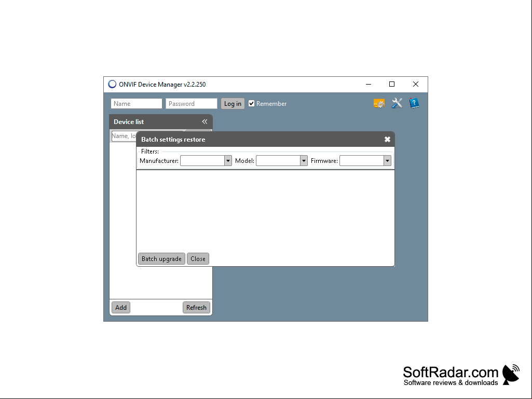Close the Batch settings restore dialog

click(x=387, y=140)
